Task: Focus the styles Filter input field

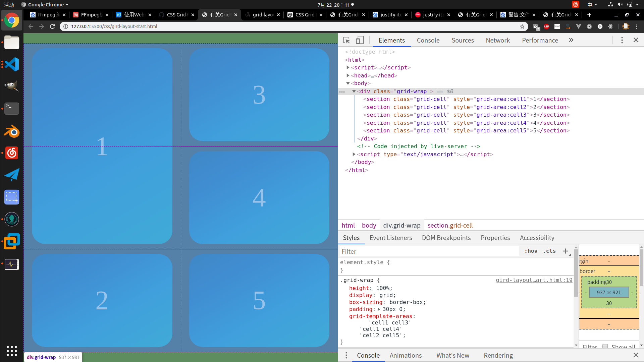Action: [x=429, y=251]
